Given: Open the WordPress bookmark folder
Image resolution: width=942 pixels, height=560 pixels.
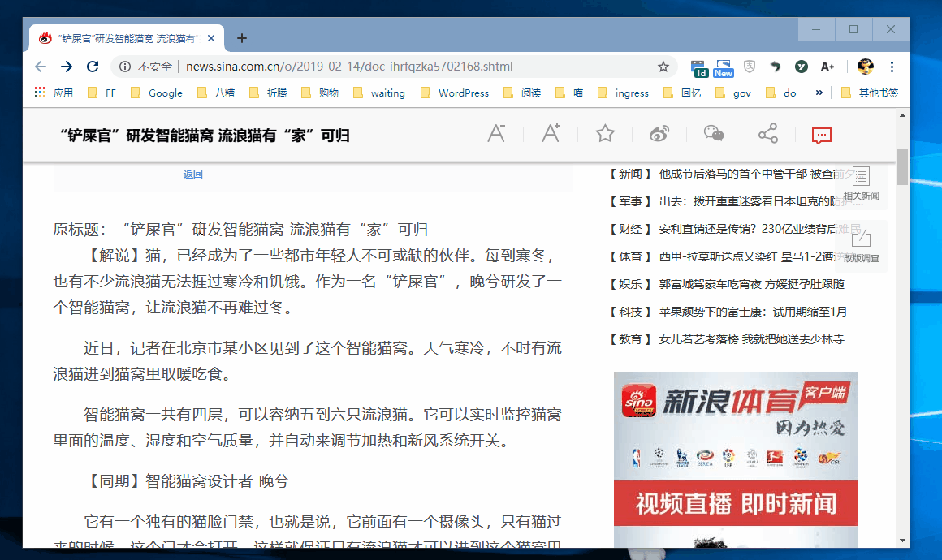Looking at the screenshot, I should click(455, 93).
